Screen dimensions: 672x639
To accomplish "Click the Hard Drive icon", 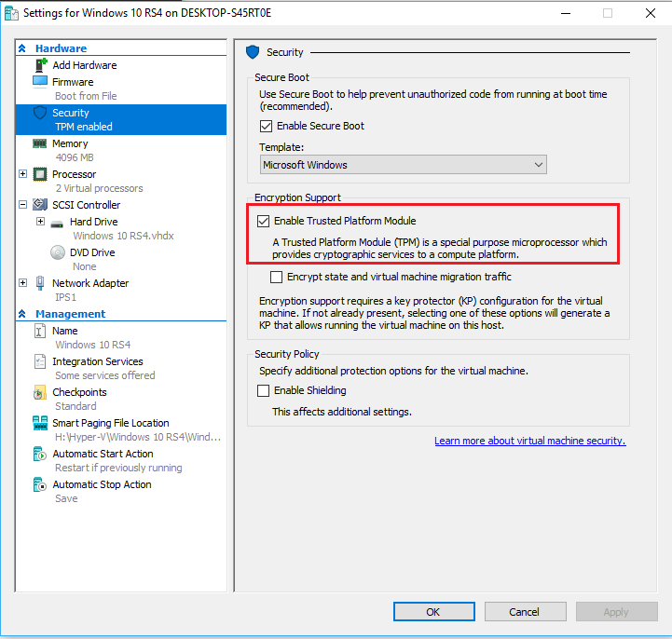I will point(57,224).
